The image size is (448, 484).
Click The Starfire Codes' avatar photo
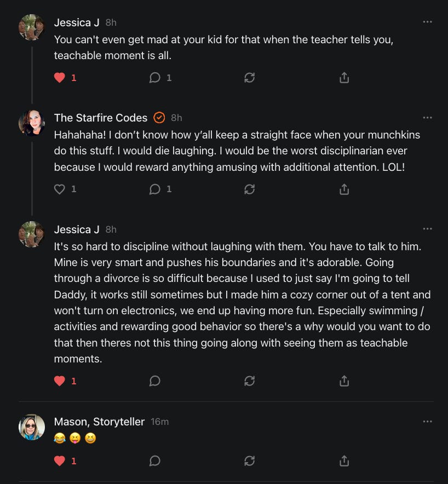pos(32,122)
